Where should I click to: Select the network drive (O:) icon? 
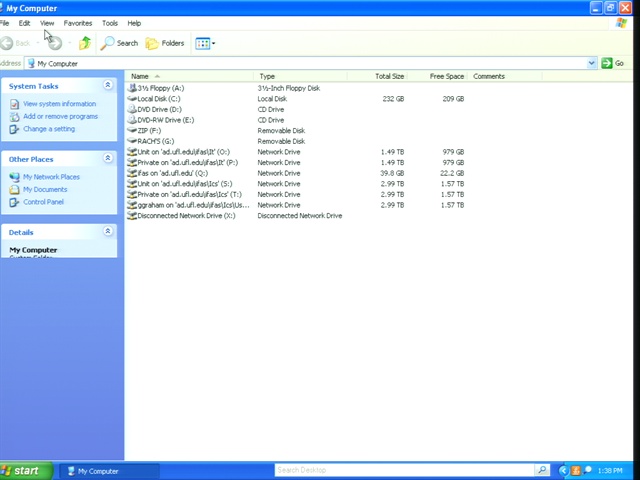(x=132, y=151)
